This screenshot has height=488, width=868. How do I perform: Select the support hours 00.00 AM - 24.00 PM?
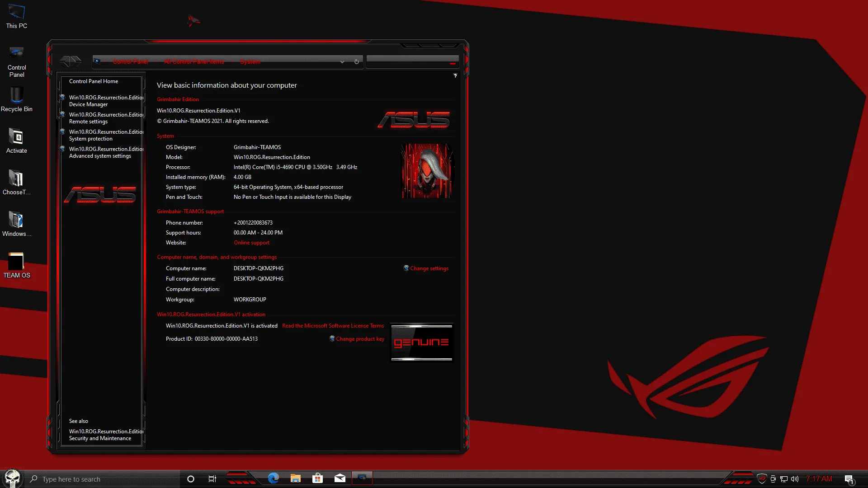[x=258, y=233]
